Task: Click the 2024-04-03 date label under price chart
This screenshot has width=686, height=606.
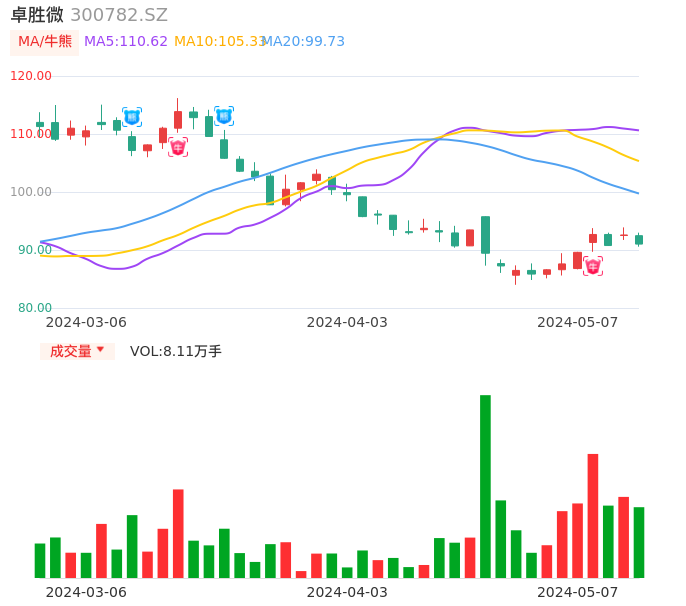Action: point(347,322)
